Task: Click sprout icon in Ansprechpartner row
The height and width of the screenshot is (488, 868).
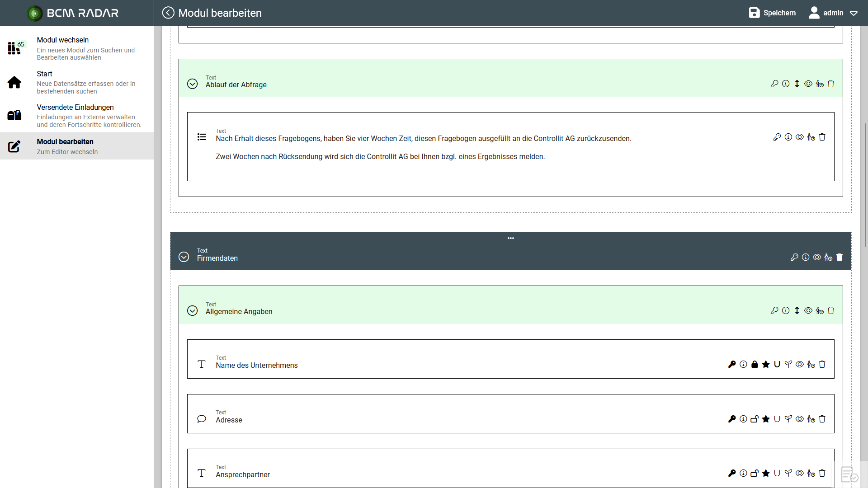Action: pos(788,473)
